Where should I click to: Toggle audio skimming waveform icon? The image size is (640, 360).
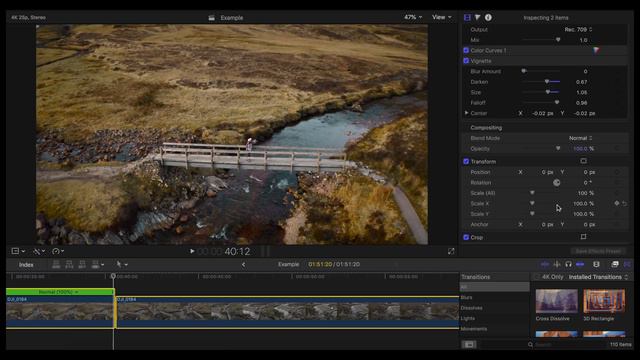pos(557,264)
